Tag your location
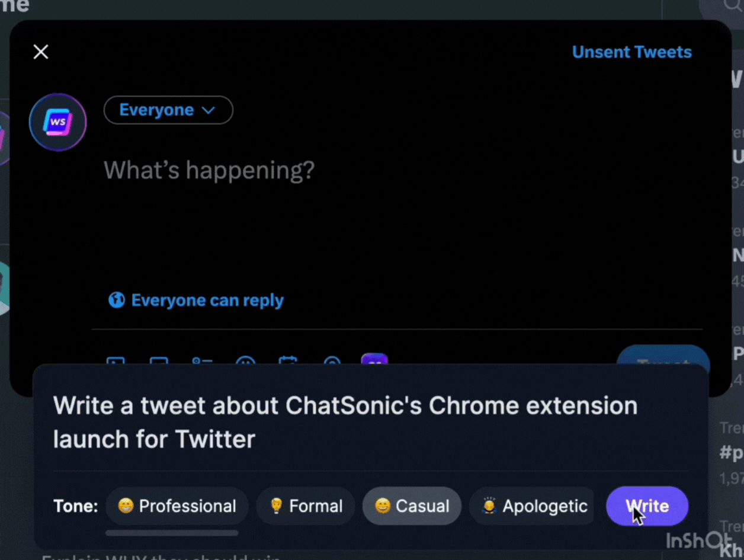 coord(332,363)
